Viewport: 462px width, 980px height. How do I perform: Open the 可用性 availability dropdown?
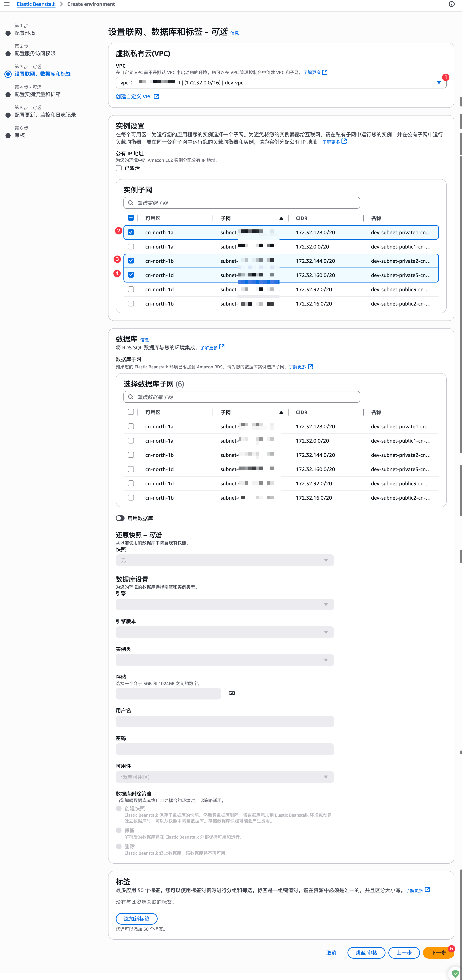[225, 777]
